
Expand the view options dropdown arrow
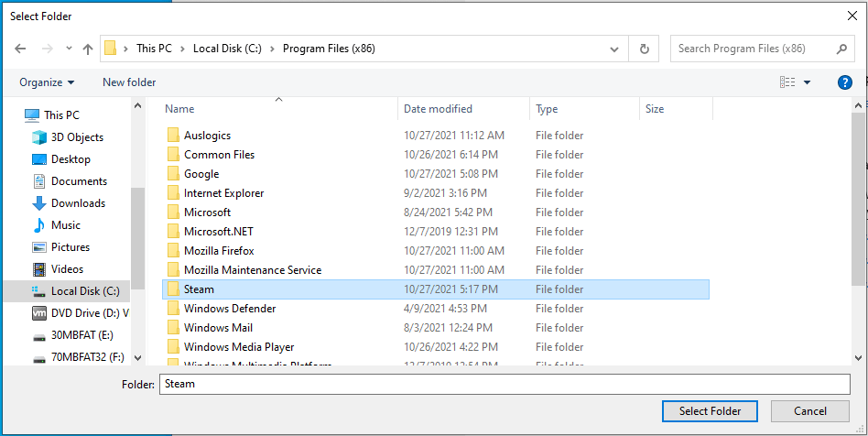pyautogui.click(x=807, y=82)
